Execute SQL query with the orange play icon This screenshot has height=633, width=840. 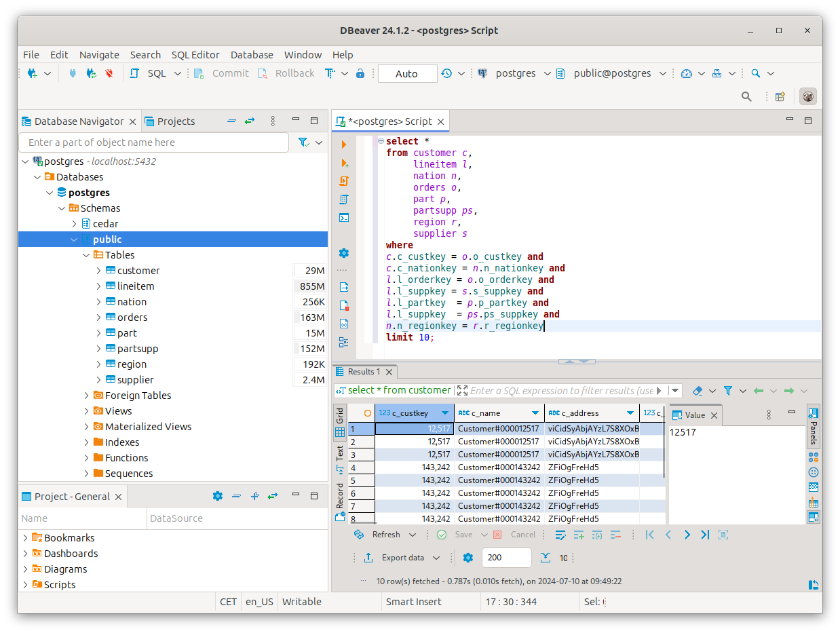(344, 145)
